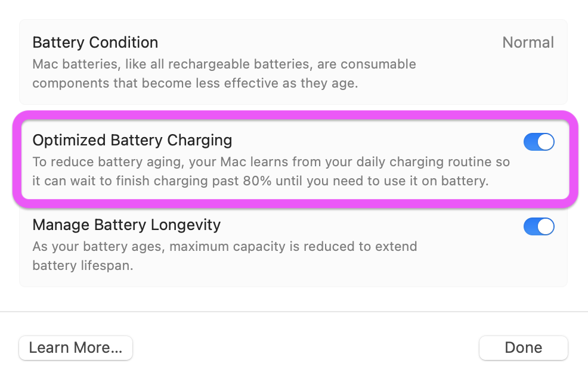Click the Optimized Battery Charging title
This screenshot has height=379, width=588.
coord(132,141)
